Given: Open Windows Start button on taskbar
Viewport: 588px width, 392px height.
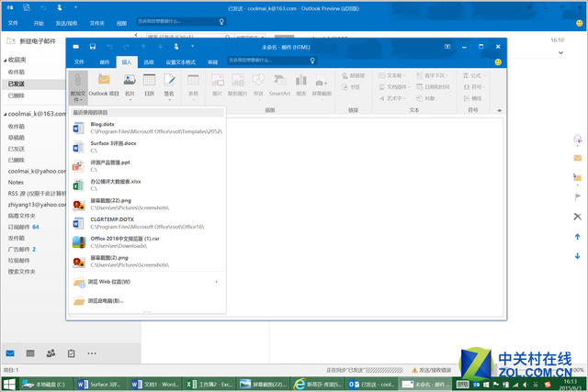Looking at the screenshot, I should pyautogui.click(x=9, y=384).
